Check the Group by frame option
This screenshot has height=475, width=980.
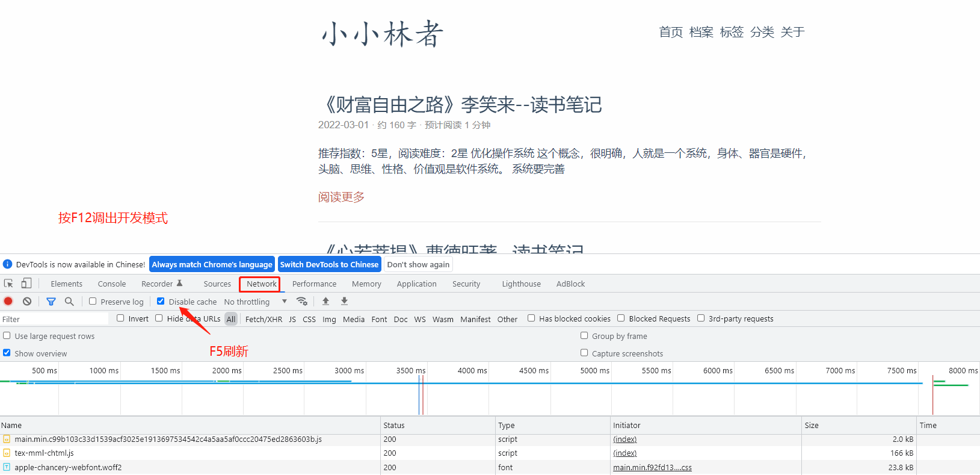584,335
